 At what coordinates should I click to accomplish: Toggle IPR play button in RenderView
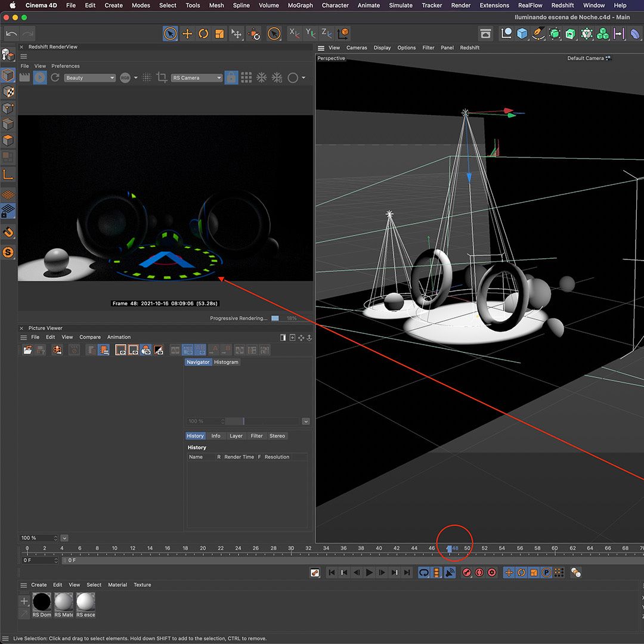tap(40, 77)
